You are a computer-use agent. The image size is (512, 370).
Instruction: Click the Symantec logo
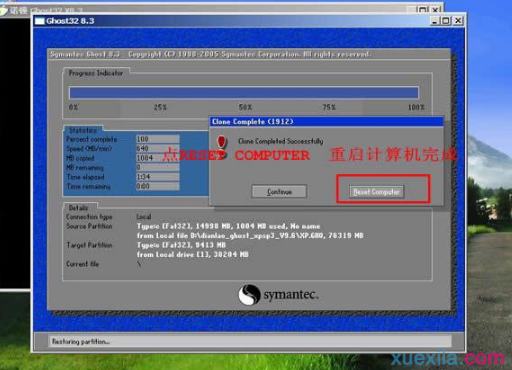pyautogui.click(x=278, y=295)
